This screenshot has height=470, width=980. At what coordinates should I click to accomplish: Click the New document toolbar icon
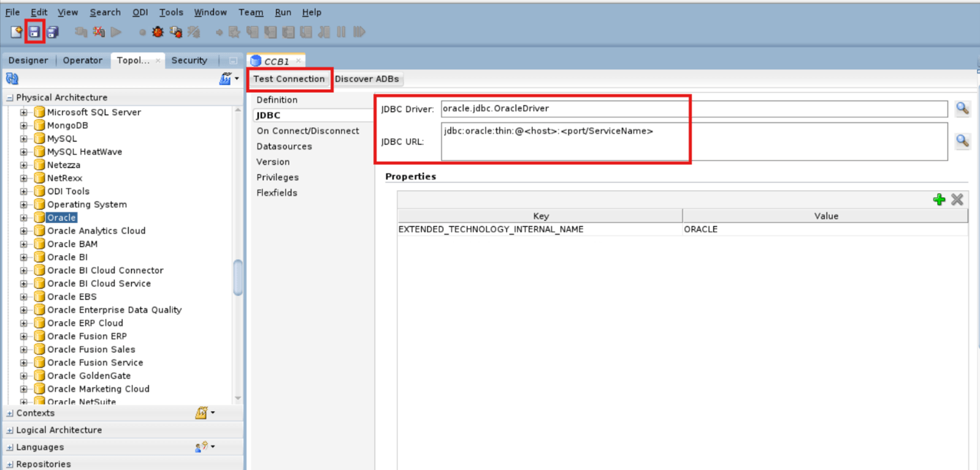point(17,32)
